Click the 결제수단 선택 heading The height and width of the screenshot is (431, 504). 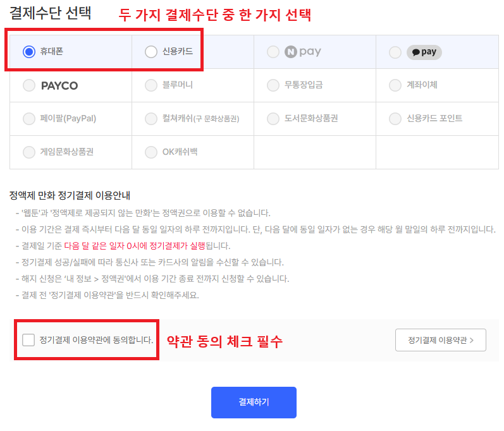click(51, 13)
